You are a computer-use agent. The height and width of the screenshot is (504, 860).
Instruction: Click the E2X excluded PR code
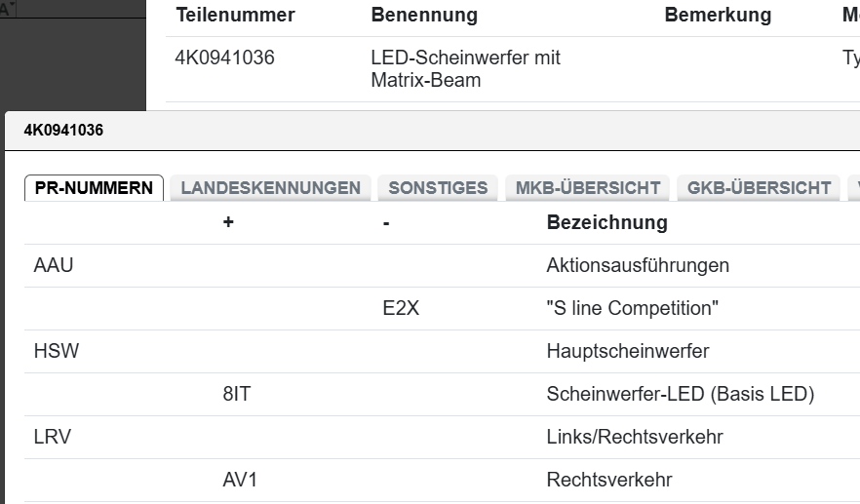[x=402, y=308]
